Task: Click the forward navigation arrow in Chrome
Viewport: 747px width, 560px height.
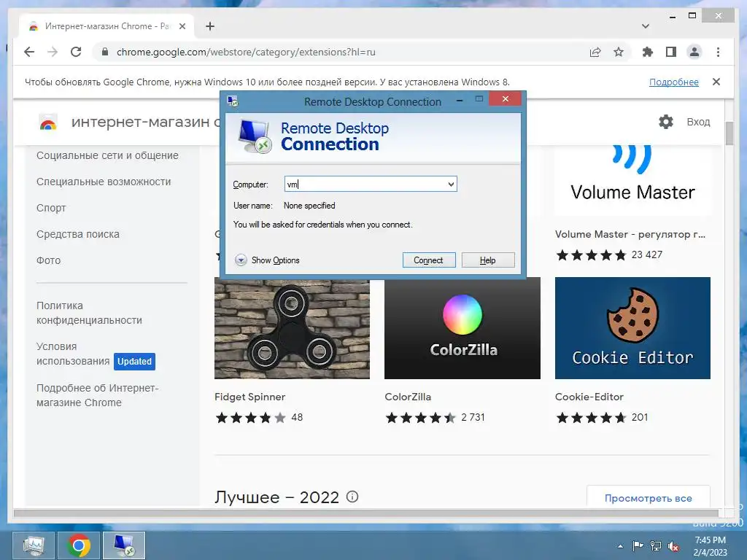Action: 53,52
